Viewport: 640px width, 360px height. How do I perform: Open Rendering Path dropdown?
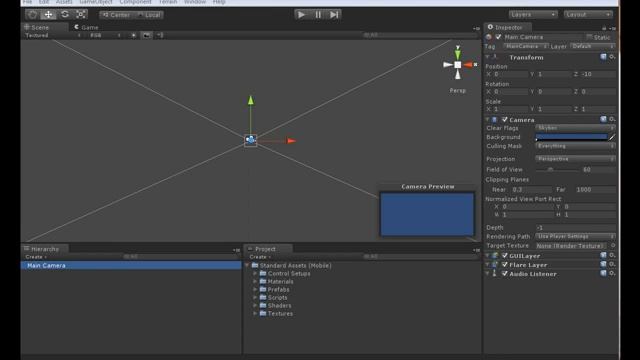point(575,237)
